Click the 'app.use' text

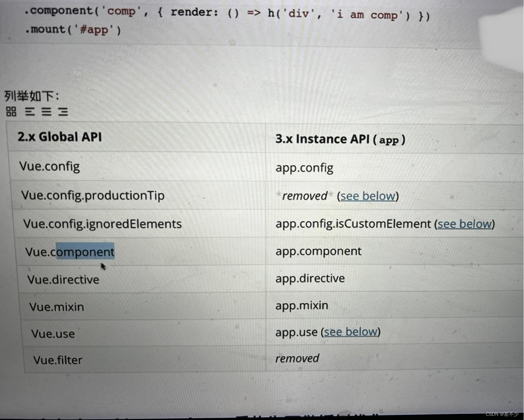[296, 332]
